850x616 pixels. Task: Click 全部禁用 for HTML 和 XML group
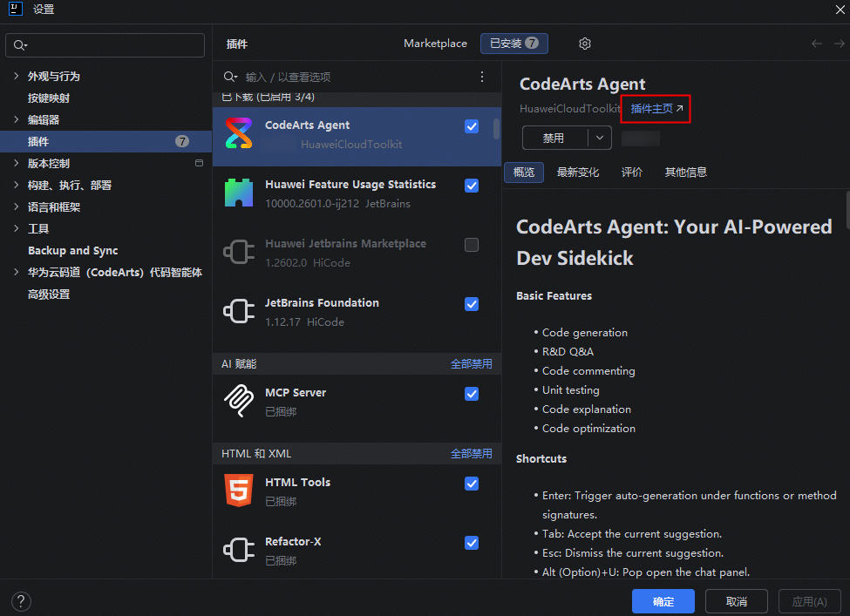[472, 453]
